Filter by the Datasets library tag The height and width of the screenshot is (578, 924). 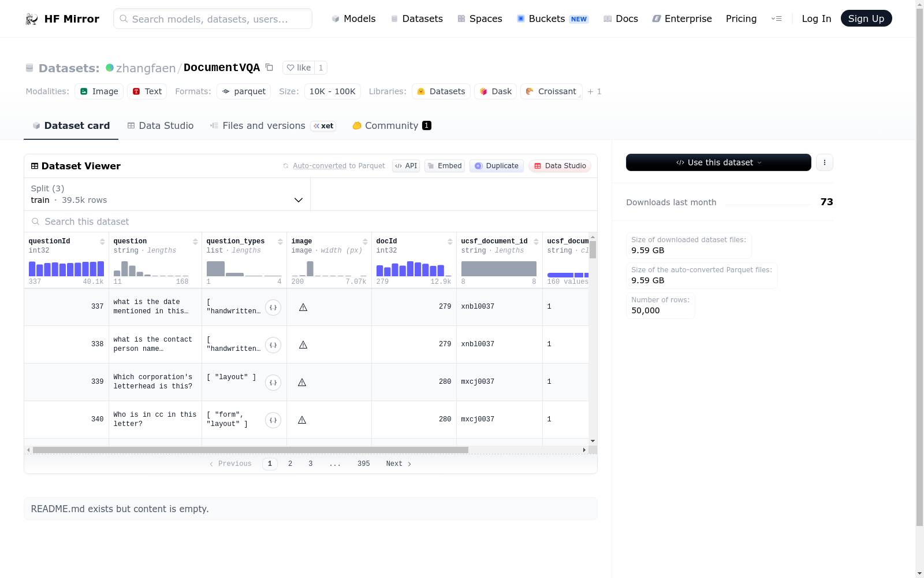441,91
